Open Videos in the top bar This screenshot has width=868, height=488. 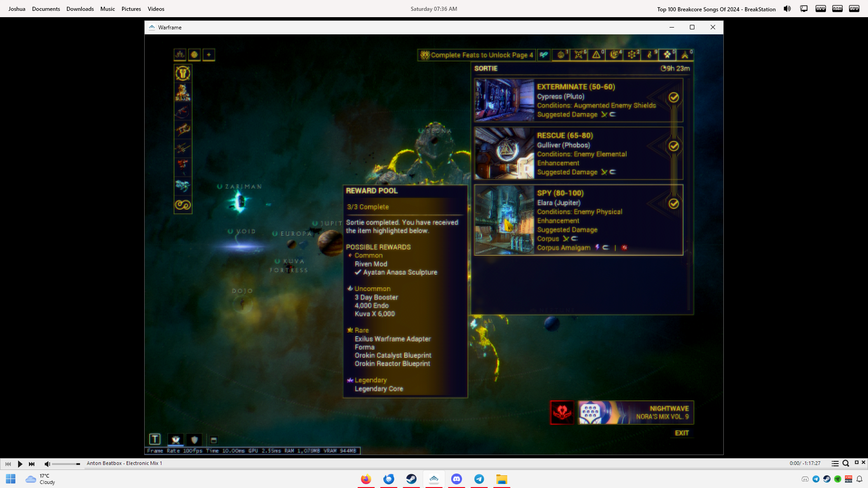[x=156, y=9]
